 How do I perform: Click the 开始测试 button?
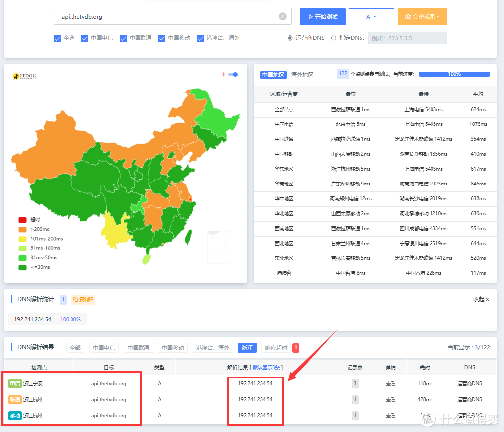tap(322, 17)
